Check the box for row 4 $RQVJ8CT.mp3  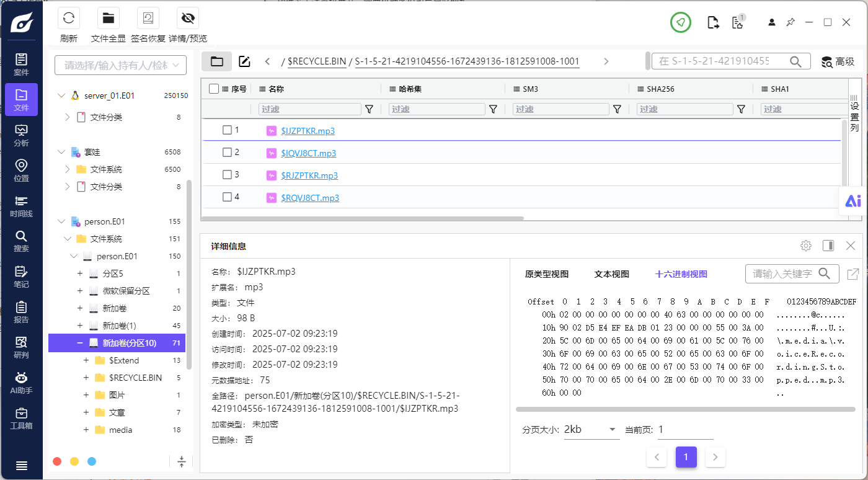tap(228, 197)
